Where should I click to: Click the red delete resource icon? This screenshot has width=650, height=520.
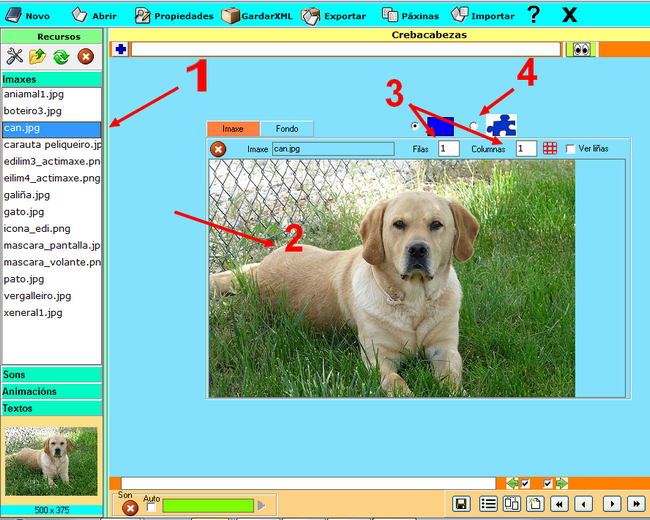pos(86,57)
